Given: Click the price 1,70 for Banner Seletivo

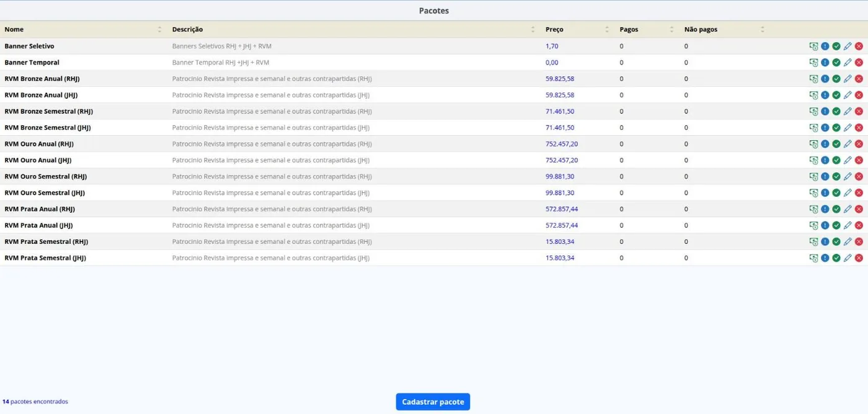Looking at the screenshot, I should (x=552, y=46).
